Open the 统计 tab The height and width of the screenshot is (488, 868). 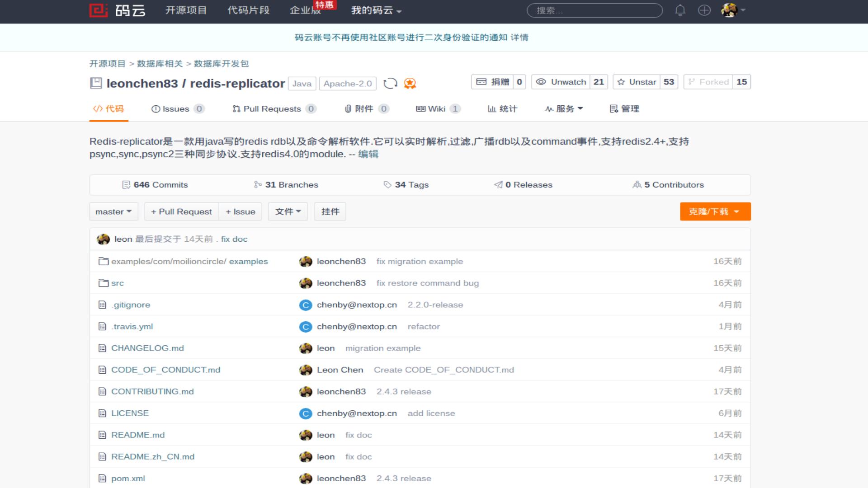tap(502, 109)
